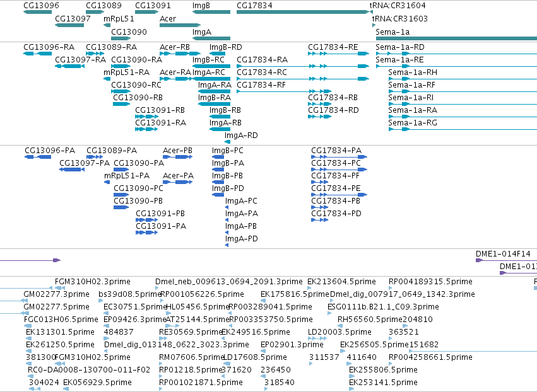Select the Sema-1a-RG transcript label

click(413, 122)
